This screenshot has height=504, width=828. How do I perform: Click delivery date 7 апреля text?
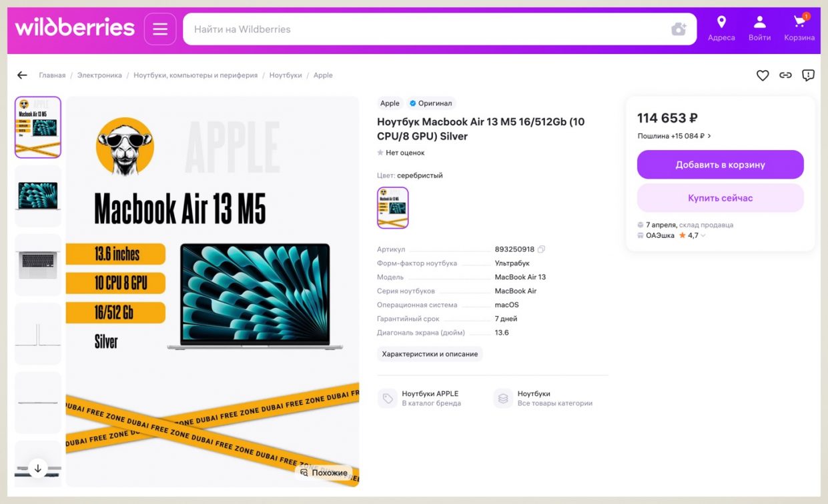tap(661, 225)
